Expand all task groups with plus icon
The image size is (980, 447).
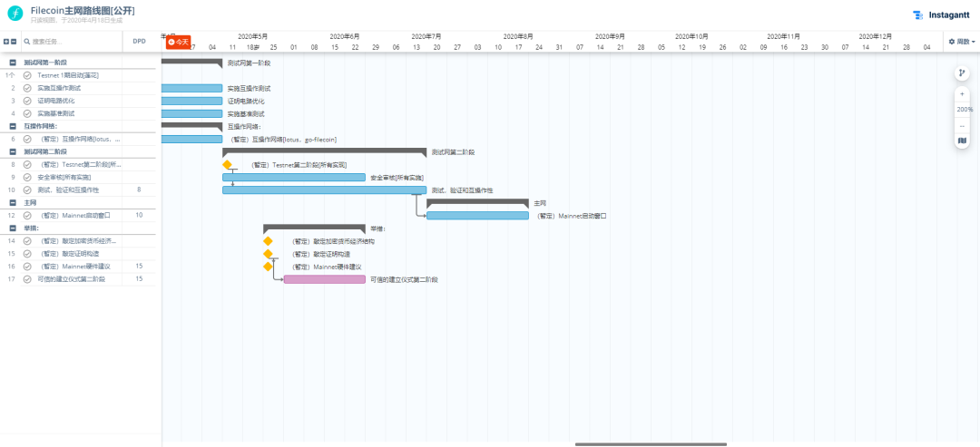(x=6, y=42)
